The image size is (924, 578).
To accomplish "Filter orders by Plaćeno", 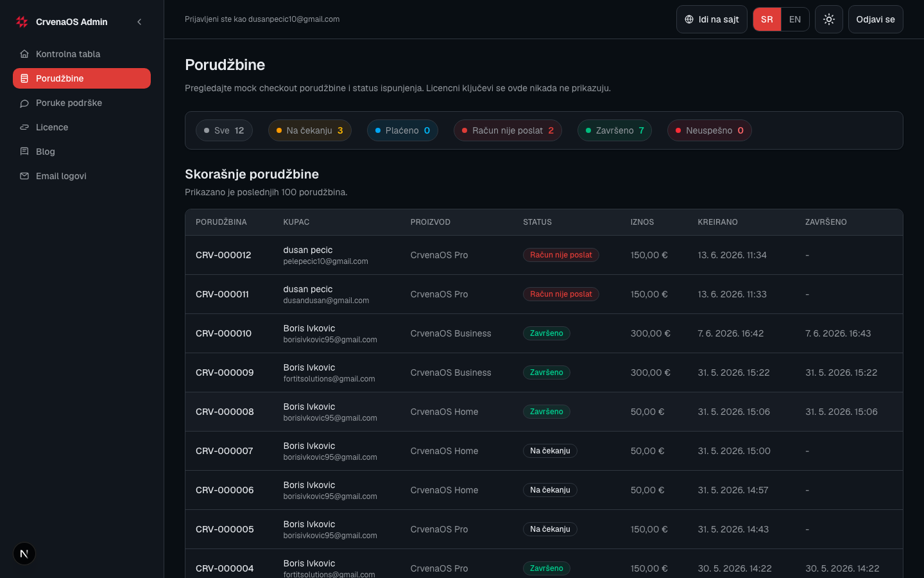I will 402,130.
